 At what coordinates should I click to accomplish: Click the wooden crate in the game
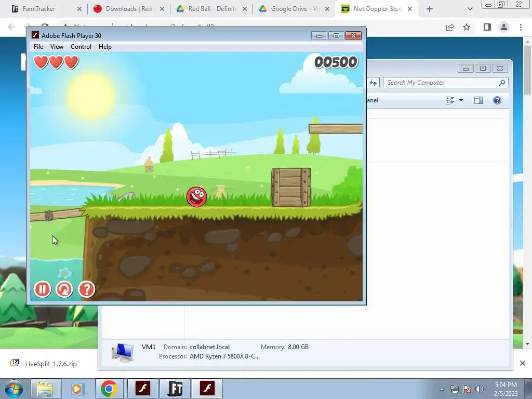click(x=291, y=187)
